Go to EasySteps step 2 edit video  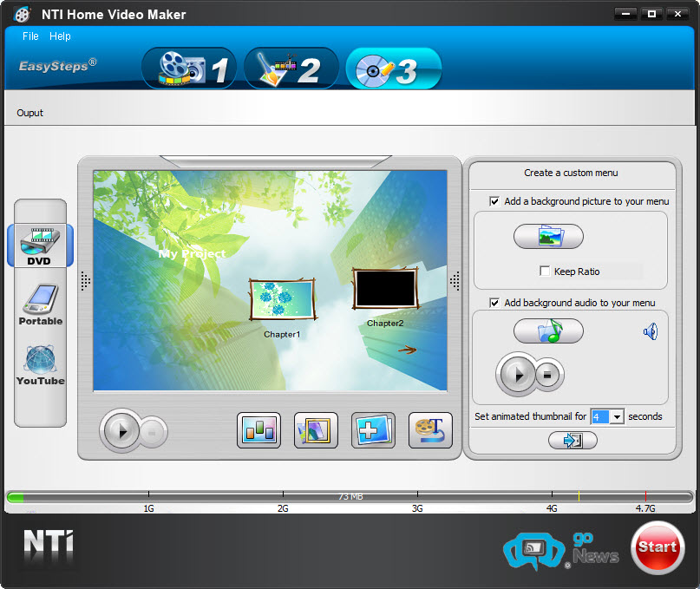(x=291, y=69)
